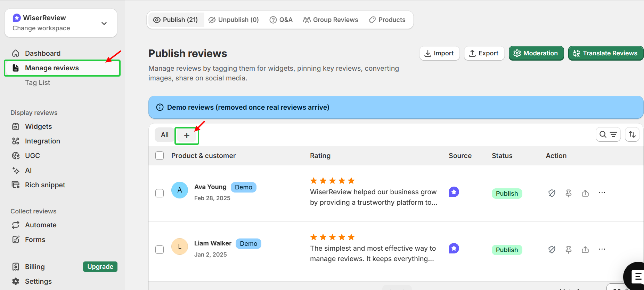Open more actions for Liam Walker
The image size is (644, 290).
click(602, 249)
